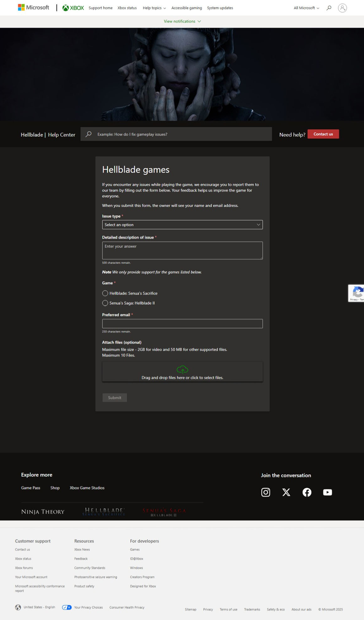Image resolution: width=364 pixels, height=620 pixels.
Task: Expand View notifications
Action: [x=182, y=21]
